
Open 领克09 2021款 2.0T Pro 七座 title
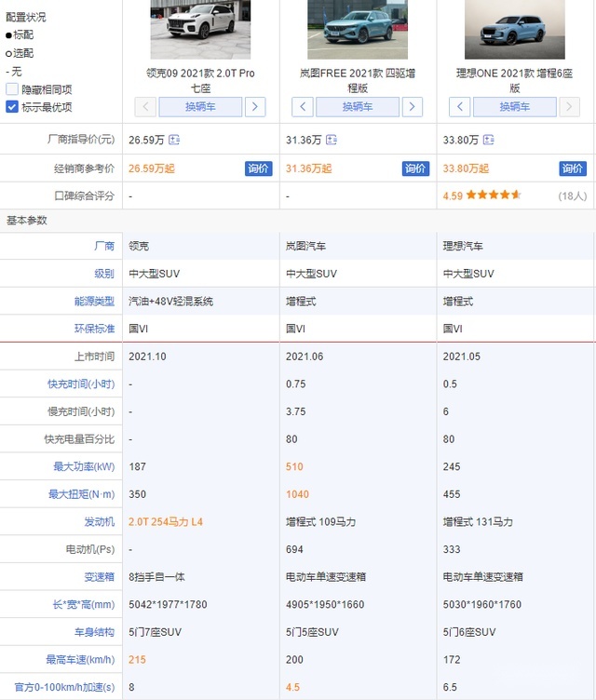pyautogui.click(x=200, y=80)
